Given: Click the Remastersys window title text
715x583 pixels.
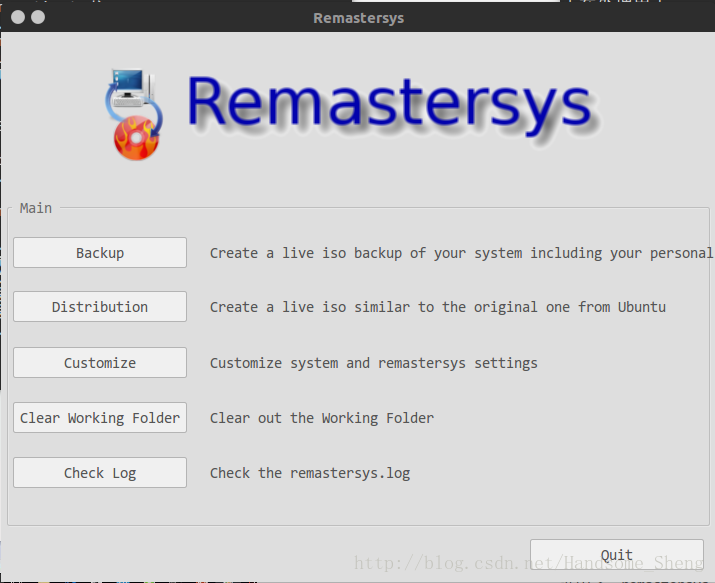Looking at the screenshot, I should [x=358, y=18].
